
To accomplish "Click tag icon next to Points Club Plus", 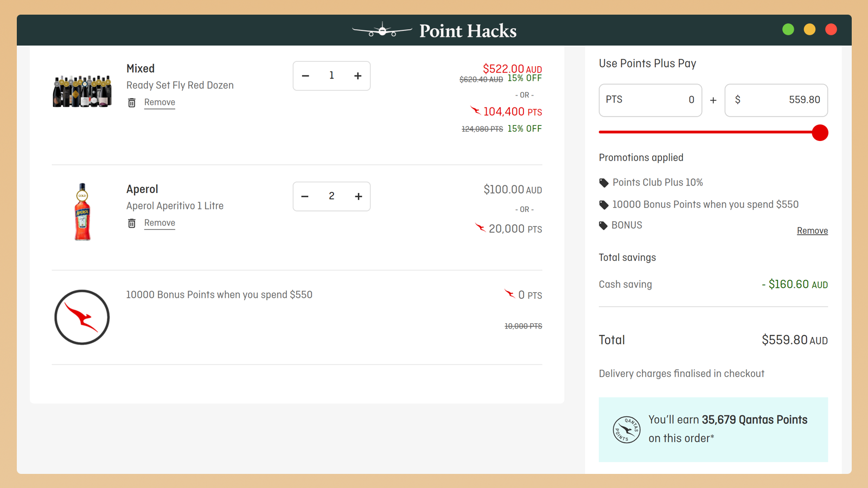I will (x=604, y=183).
